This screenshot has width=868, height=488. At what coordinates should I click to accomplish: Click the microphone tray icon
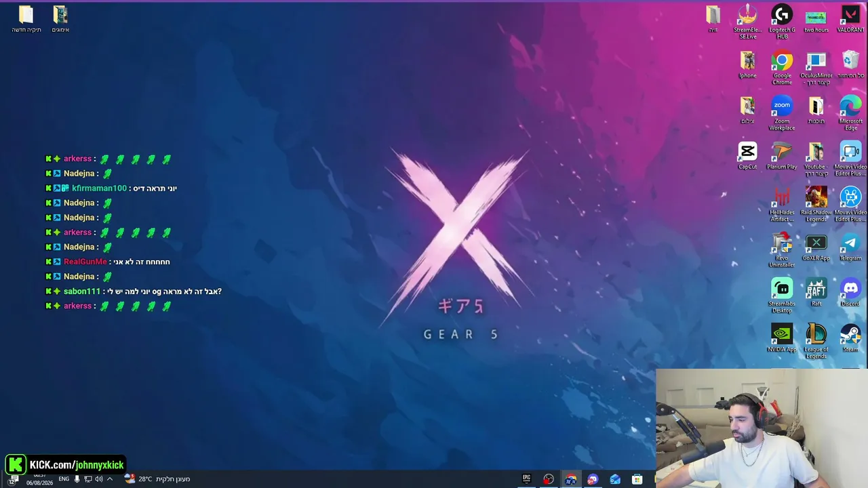click(77, 479)
